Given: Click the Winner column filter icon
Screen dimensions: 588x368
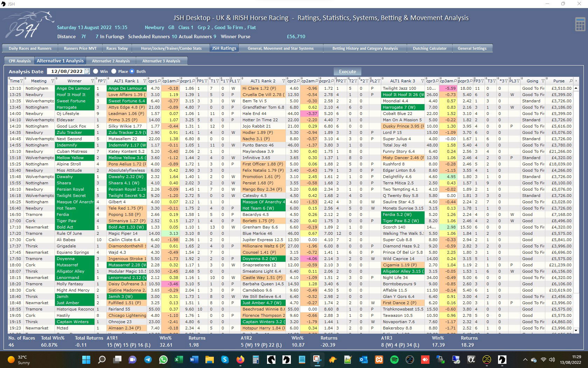Looking at the screenshot, I should 93,81.
